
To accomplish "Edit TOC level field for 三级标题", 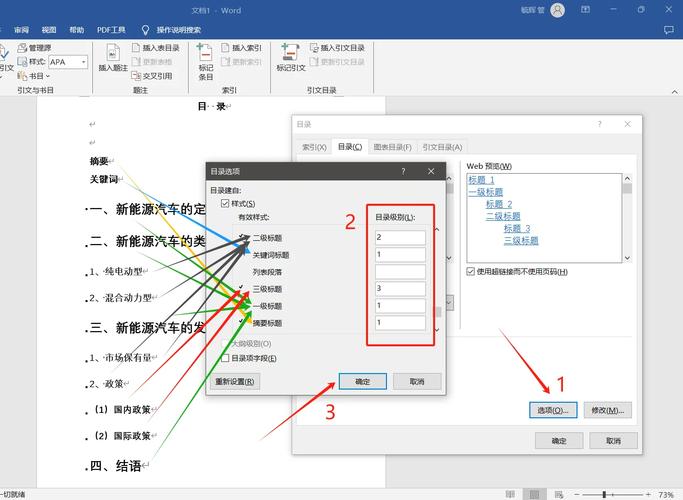I will (400, 288).
